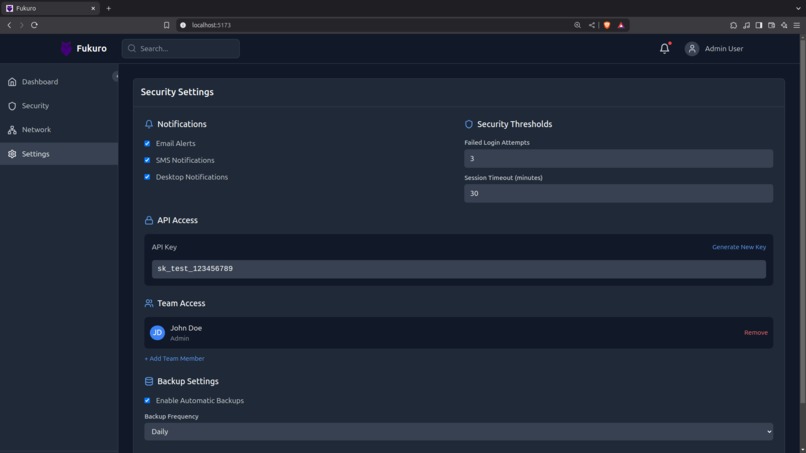The width and height of the screenshot is (806, 453).
Task: Click Remove for John Doe
Action: coord(756,333)
